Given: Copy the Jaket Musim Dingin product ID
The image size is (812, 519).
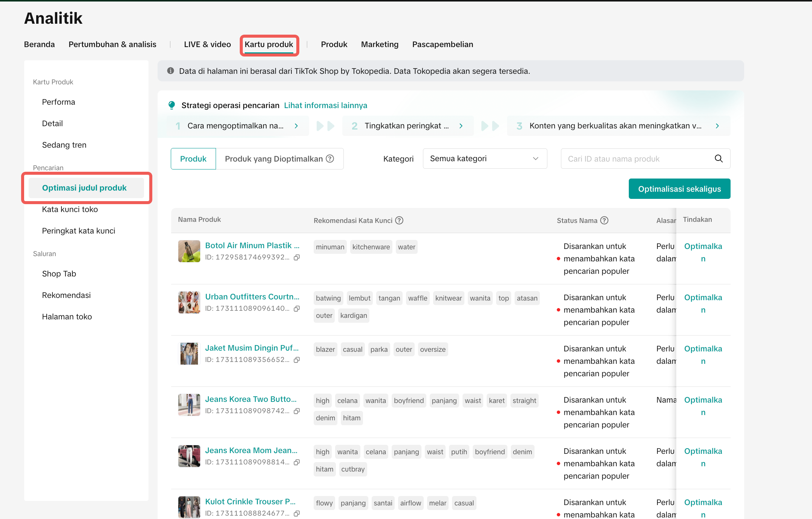Looking at the screenshot, I should pyautogui.click(x=297, y=360).
